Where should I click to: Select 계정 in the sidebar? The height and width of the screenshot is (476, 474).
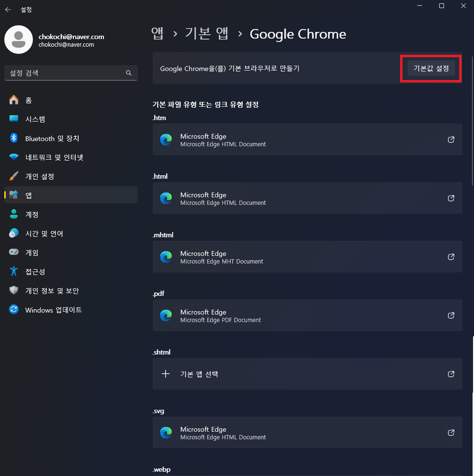click(71, 214)
